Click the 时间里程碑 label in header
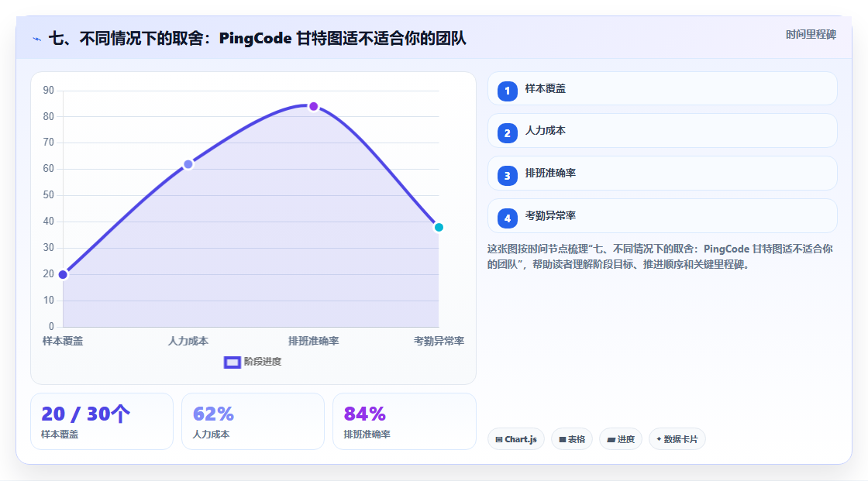868x481 pixels. (811, 34)
